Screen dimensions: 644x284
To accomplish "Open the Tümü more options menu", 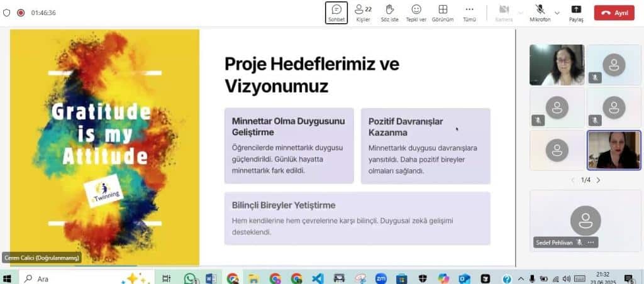I will pos(469,12).
